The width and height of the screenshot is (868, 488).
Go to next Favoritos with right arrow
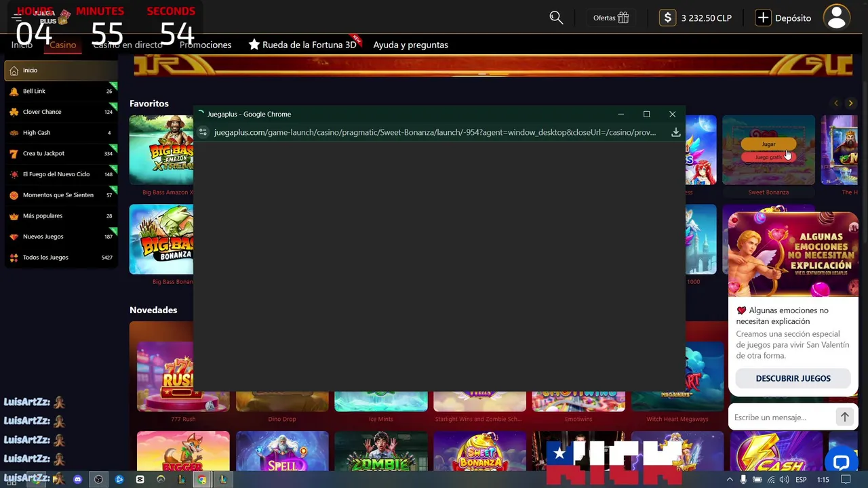click(850, 103)
